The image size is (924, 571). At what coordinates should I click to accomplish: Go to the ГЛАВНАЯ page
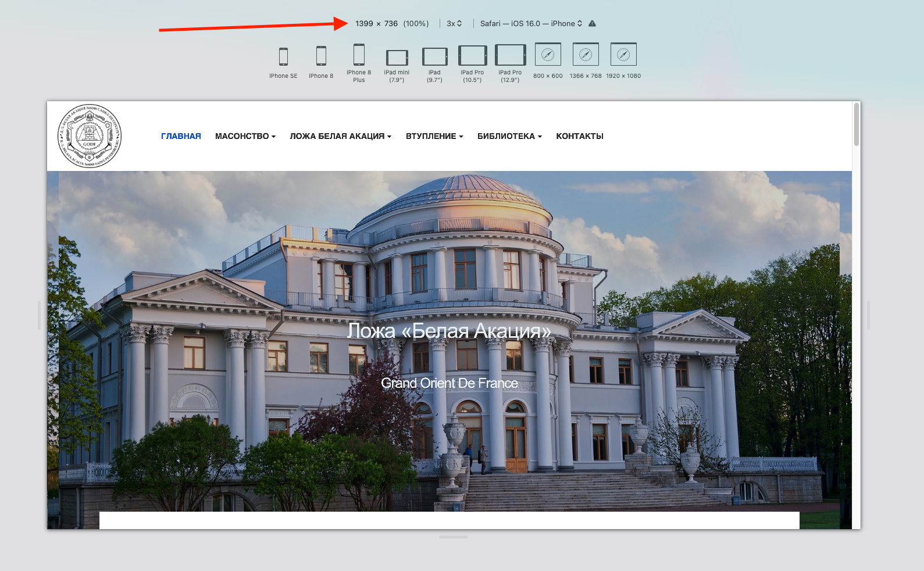click(x=181, y=136)
